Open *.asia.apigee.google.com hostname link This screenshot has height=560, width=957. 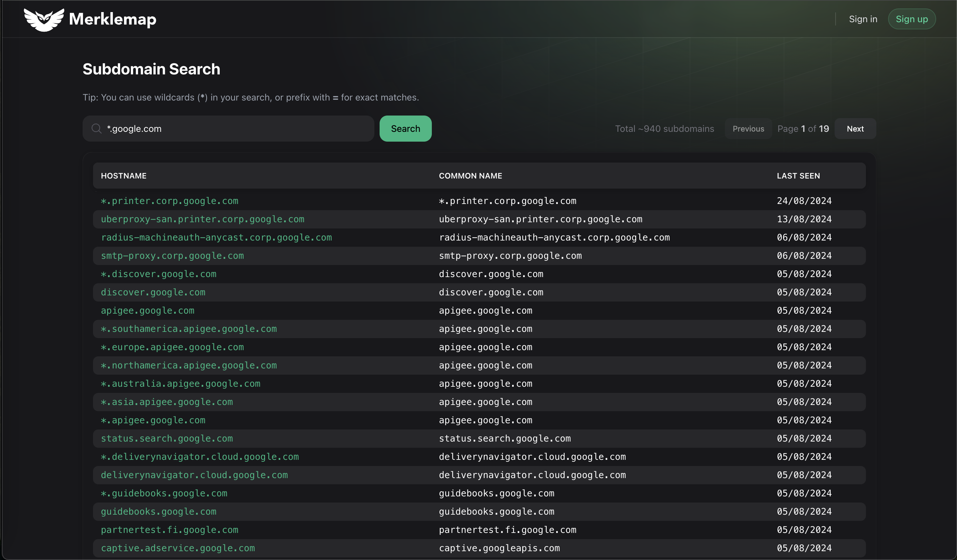[x=167, y=402]
